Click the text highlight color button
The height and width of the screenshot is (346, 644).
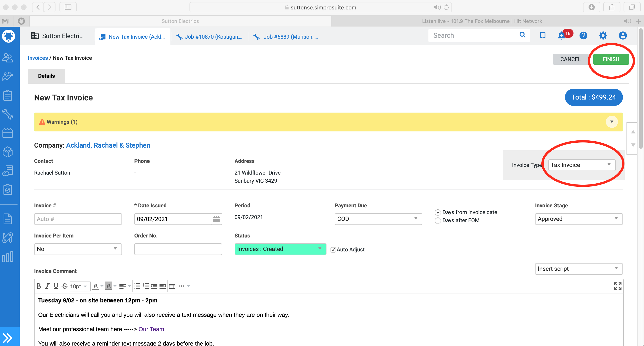point(108,286)
